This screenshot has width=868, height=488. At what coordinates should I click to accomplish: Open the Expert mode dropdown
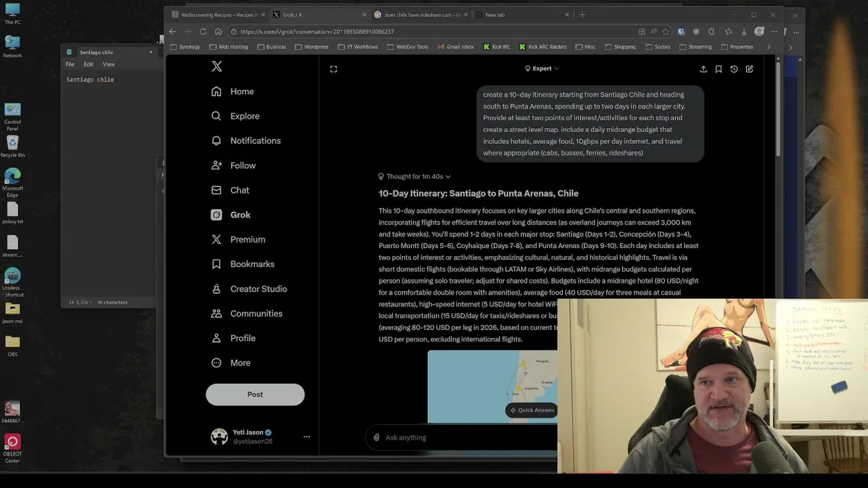[542, 68]
